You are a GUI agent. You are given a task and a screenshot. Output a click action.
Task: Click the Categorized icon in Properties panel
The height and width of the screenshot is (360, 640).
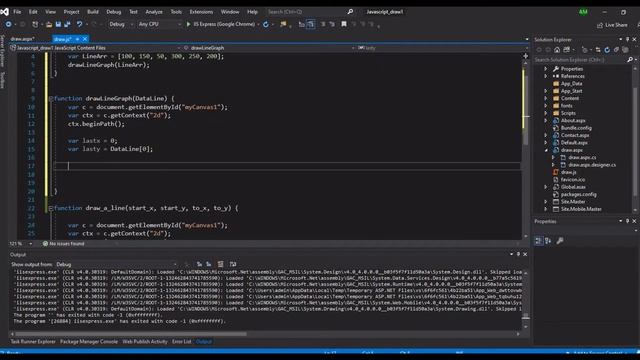point(538,241)
